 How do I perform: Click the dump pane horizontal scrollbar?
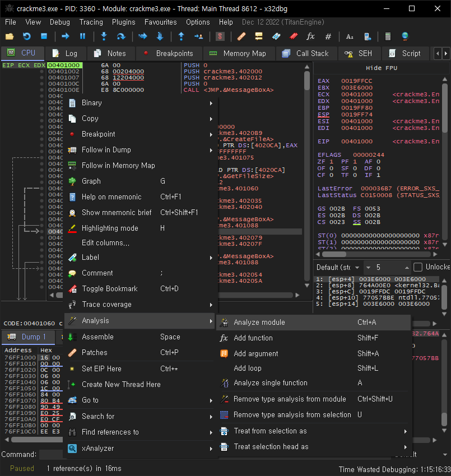pyautogui.click(x=37, y=440)
